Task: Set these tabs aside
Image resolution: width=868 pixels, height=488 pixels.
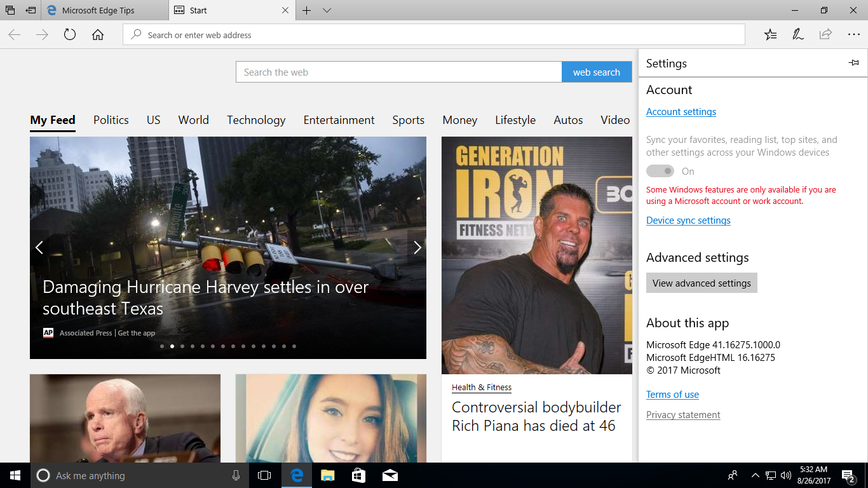Action: pos(31,10)
